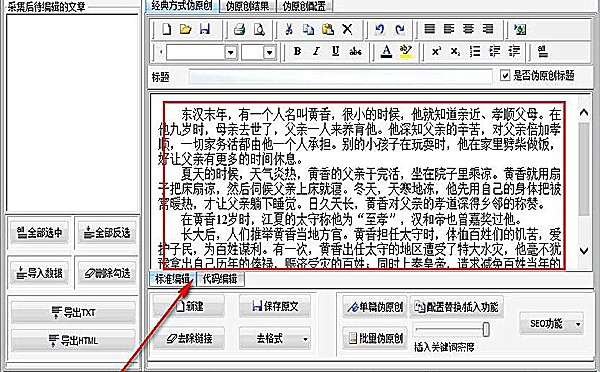This screenshot has height=372, width=600.
Task: Click the 删除勾选 button
Action: [107, 273]
